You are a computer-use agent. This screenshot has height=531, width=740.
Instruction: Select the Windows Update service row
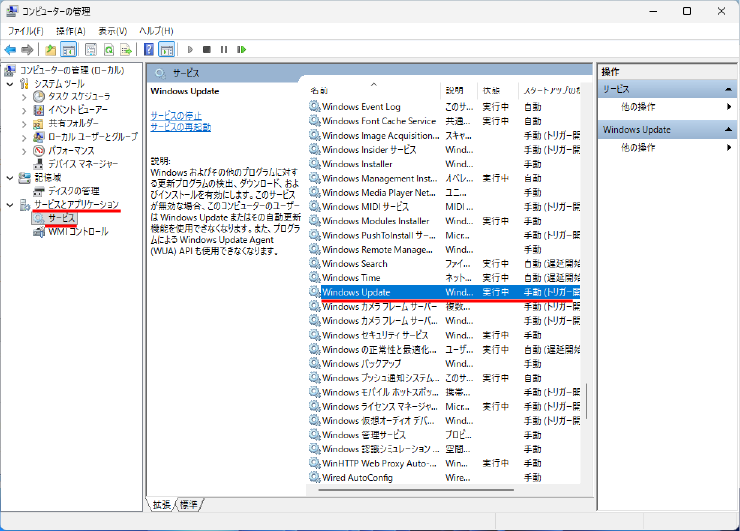click(445, 293)
